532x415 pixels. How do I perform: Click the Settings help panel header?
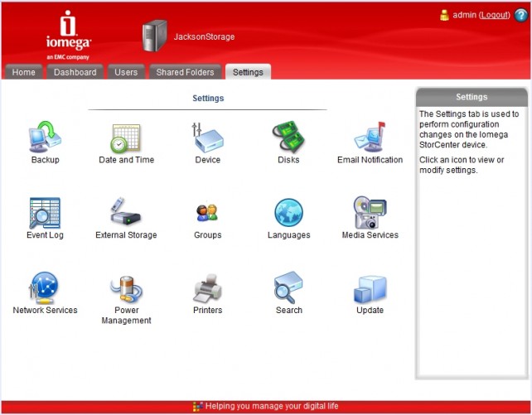(x=472, y=97)
